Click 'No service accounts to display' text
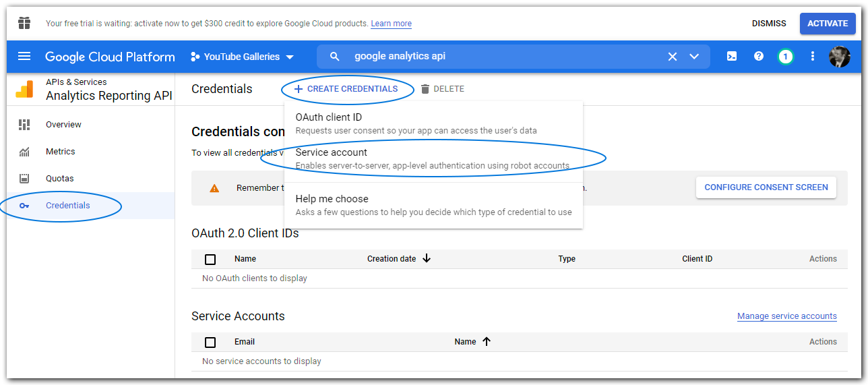The width and height of the screenshot is (868, 385). pyautogui.click(x=261, y=361)
